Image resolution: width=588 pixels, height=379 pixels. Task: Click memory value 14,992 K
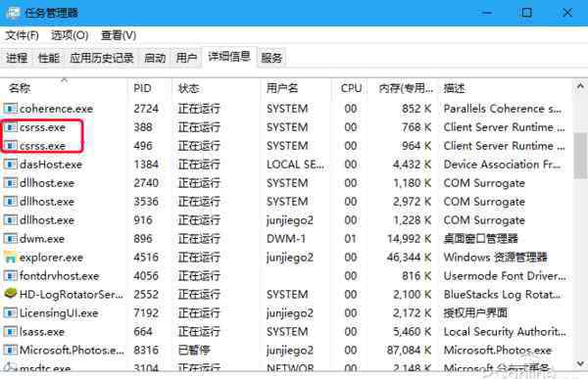tap(409, 239)
